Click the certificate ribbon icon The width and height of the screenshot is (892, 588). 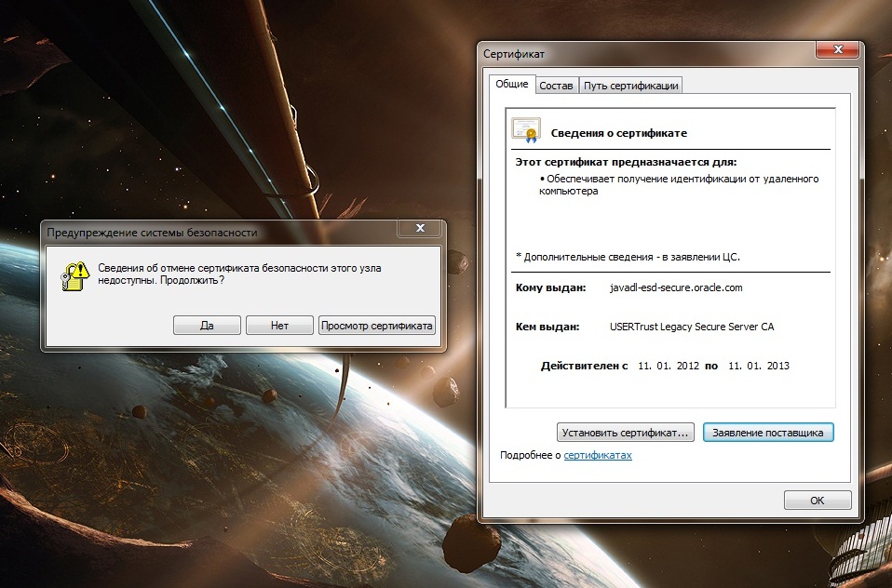pos(526,130)
